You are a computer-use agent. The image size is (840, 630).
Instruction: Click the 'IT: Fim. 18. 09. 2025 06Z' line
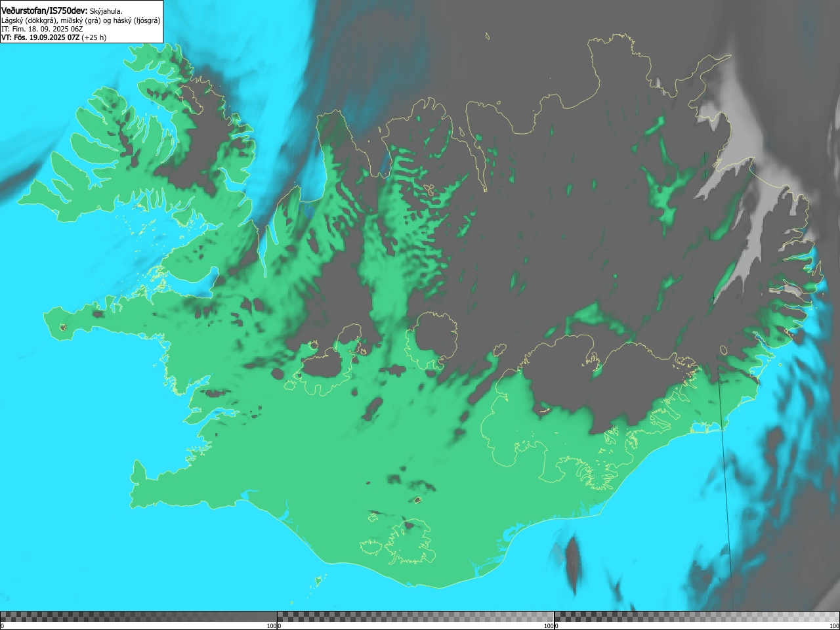tap(42, 29)
